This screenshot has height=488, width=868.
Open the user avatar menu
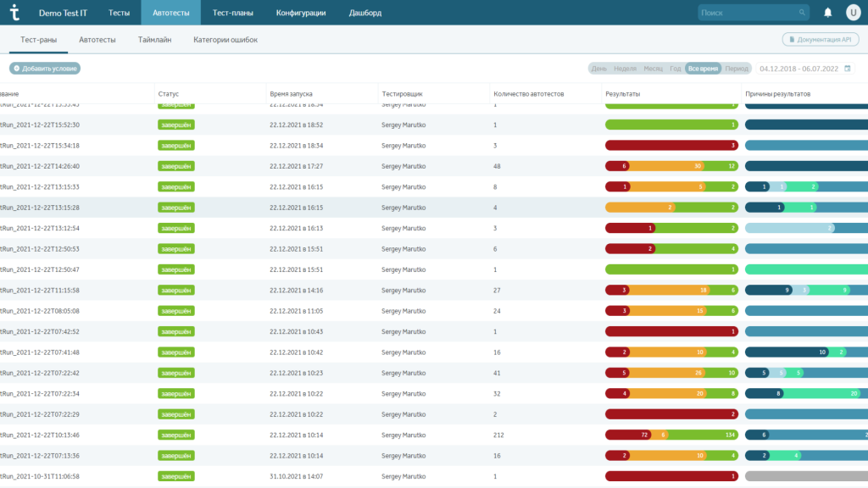coord(853,13)
